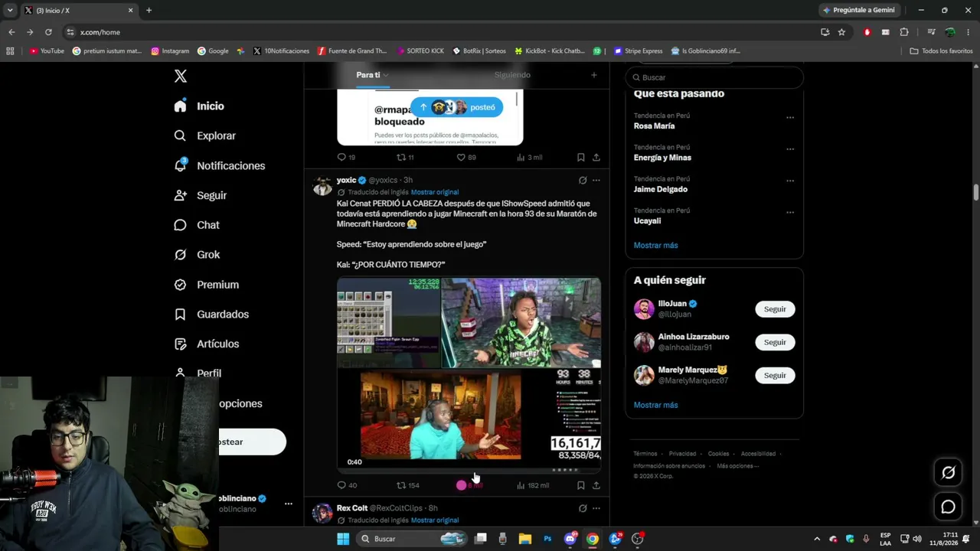Click the X search box
The image size is (980, 551).
coord(714,77)
